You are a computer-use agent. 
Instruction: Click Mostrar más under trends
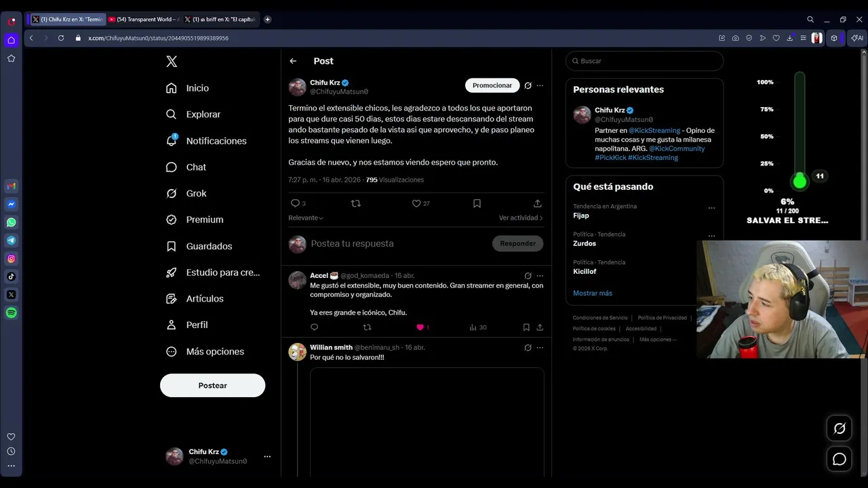tap(593, 293)
